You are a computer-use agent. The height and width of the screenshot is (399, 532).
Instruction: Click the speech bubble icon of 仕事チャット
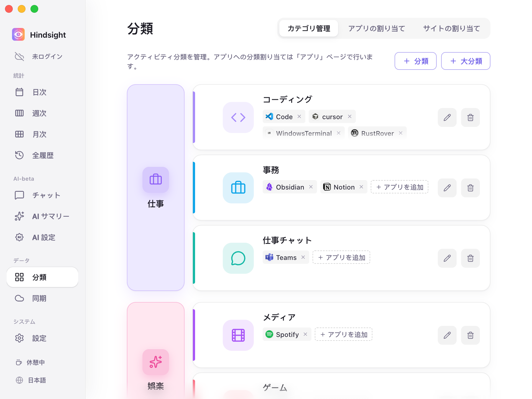tap(238, 258)
